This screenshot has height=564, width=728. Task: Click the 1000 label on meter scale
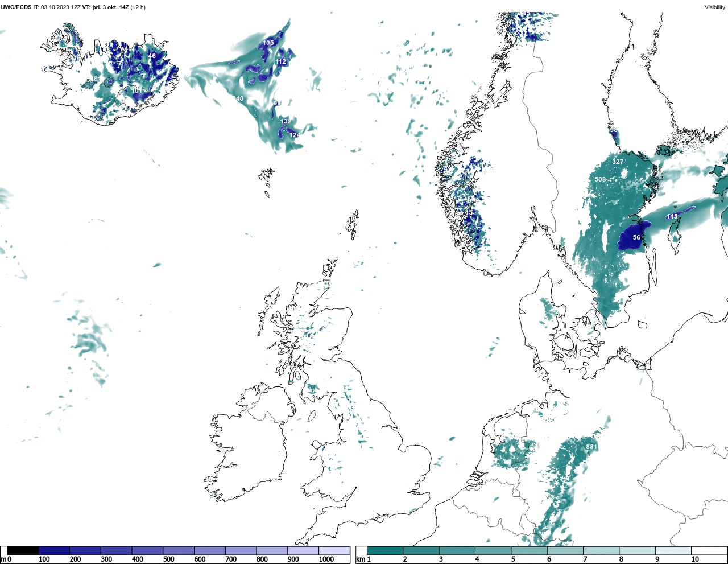pos(326,559)
